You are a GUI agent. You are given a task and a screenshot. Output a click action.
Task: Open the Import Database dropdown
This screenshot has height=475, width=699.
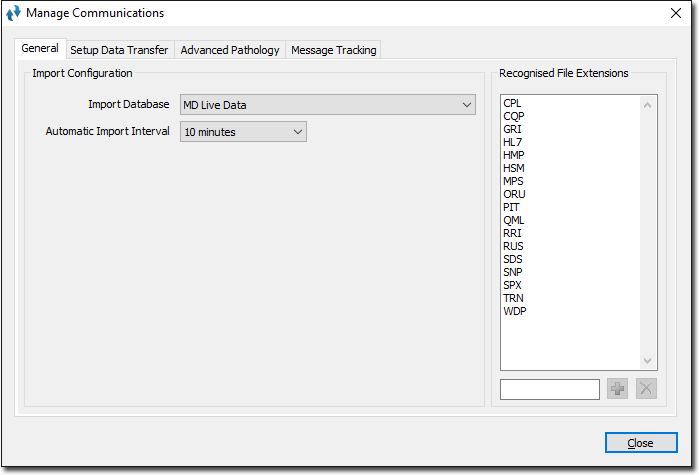[x=327, y=105]
